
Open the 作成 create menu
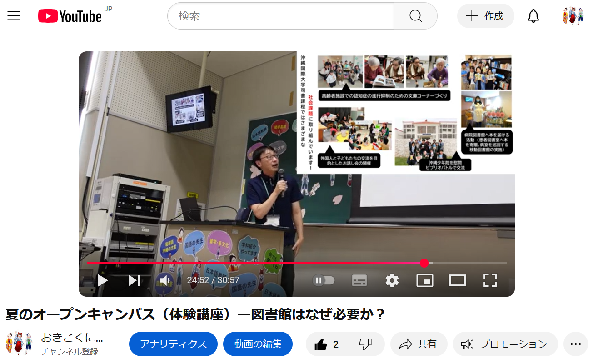(x=485, y=16)
